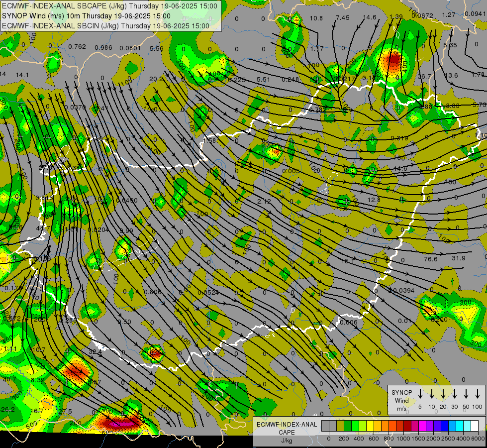Click the map value 0.319
This screenshot has height=448, width=487.
click(399, 138)
